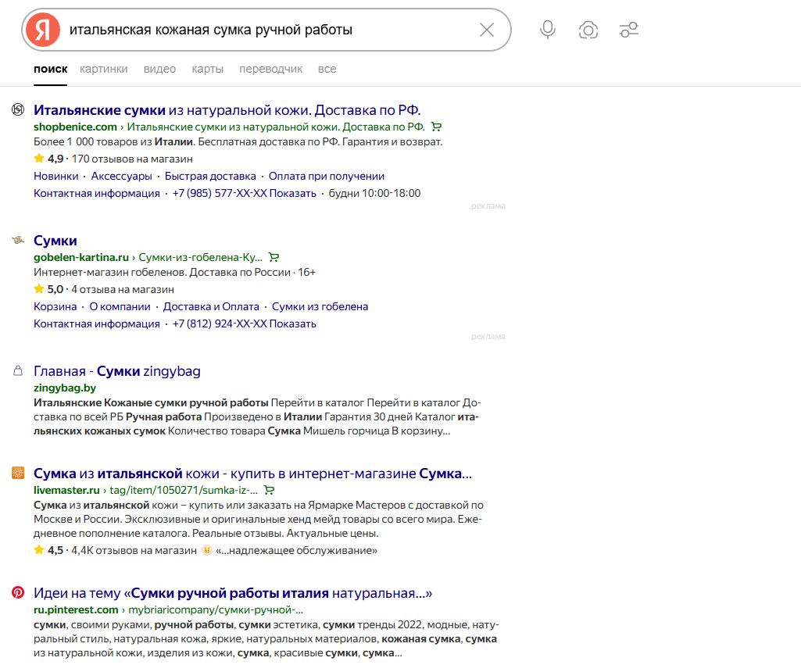Start voice search with the microphone icon
Viewport: 801px width, 672px height.
[548, 30]
